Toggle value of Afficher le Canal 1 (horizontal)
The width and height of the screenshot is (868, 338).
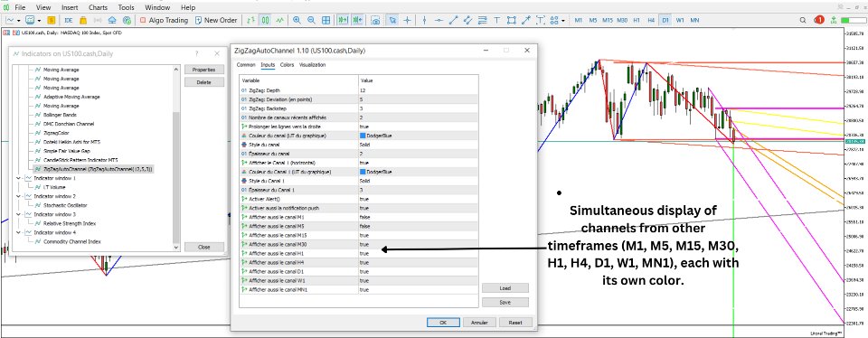tap(418, 163)
